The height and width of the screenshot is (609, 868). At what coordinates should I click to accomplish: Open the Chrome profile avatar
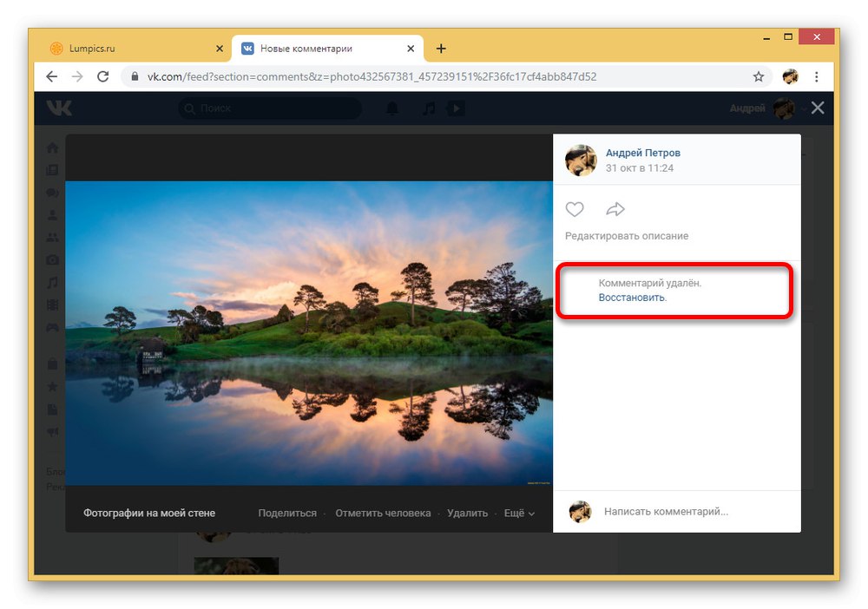(x=791, y=76)
